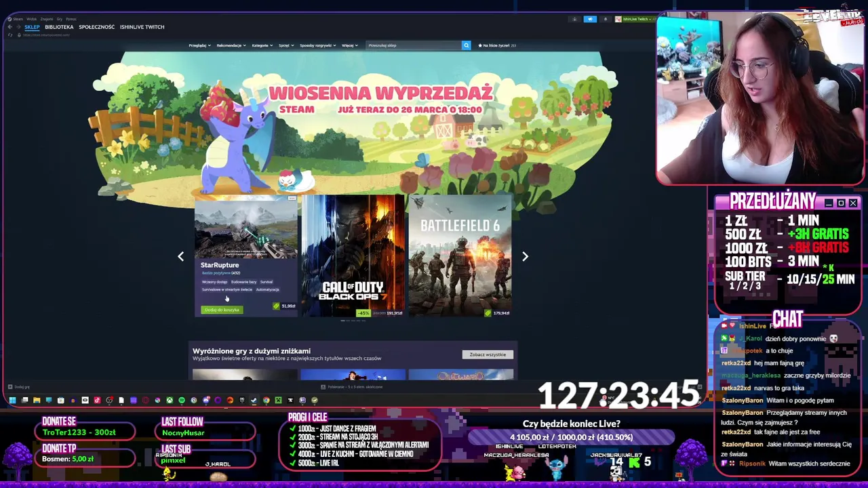868x488 pixels.
Task: Click the carousel page indicator dots
Action: (353, 320)
